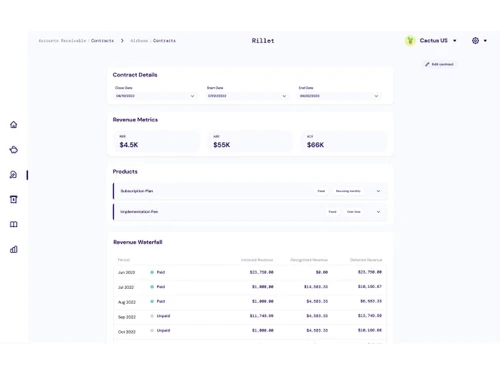Click the Products section heading
The width and height of the screenshot is (500, 375).
click(125, 172)
